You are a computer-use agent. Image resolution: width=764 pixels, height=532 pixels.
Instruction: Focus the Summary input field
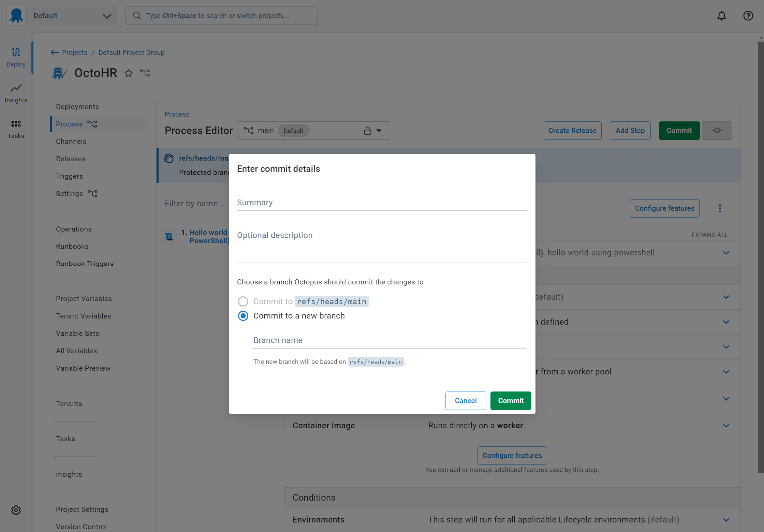(x=382, y=203)
